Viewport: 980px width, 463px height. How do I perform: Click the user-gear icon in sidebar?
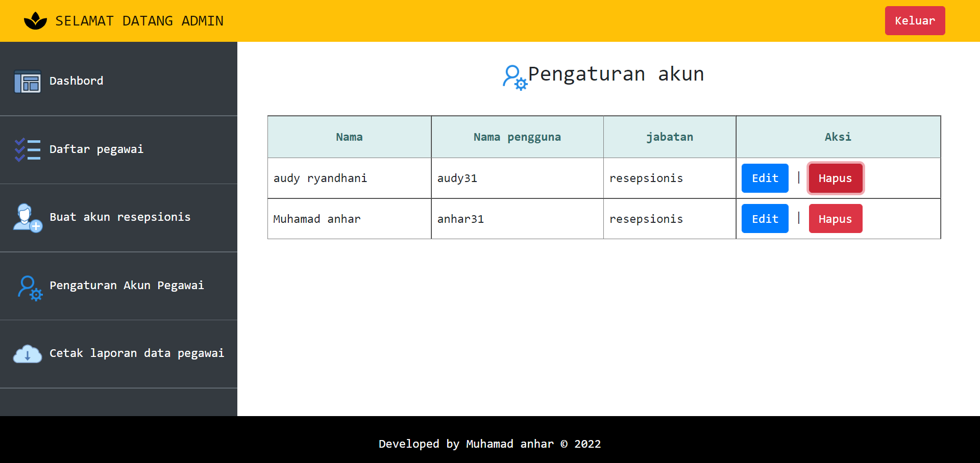30,288
